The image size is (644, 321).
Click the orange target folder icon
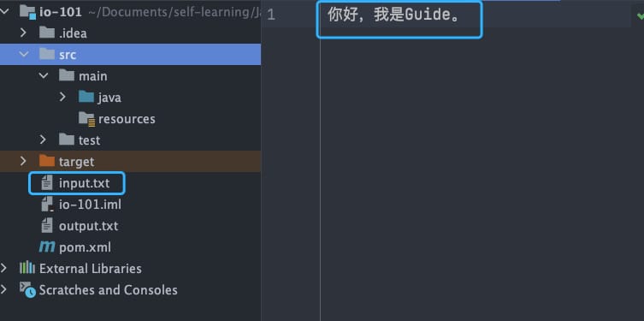pyautogui.click(x=47, y=161)
